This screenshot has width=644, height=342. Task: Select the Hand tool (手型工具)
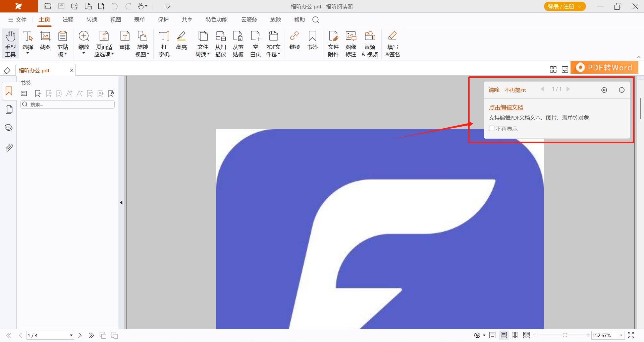pyautogui.click(x=10, y=44)
